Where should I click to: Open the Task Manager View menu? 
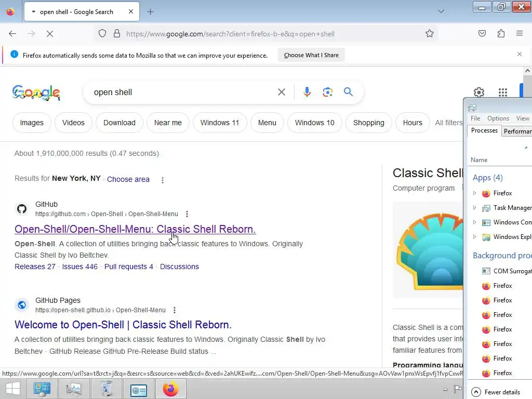(x=523, y=118)
